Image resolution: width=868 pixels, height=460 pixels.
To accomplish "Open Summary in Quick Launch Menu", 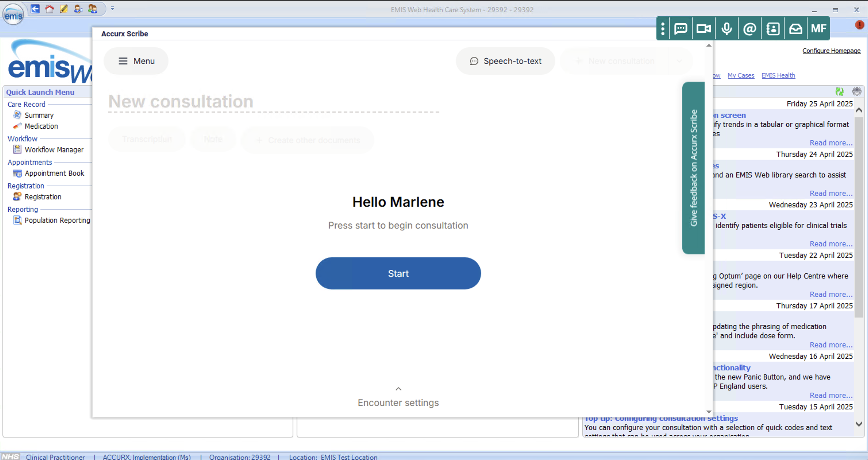I will tap(39, 115).
